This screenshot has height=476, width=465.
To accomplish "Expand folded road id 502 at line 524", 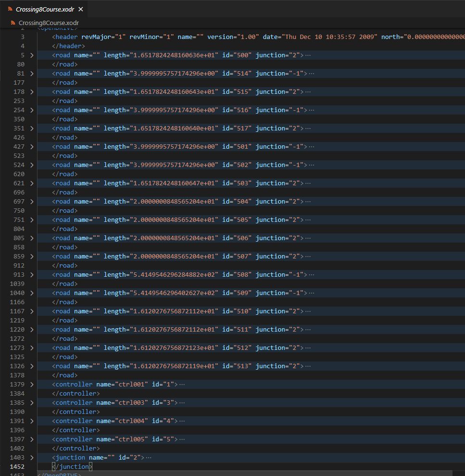I will 32,165.
